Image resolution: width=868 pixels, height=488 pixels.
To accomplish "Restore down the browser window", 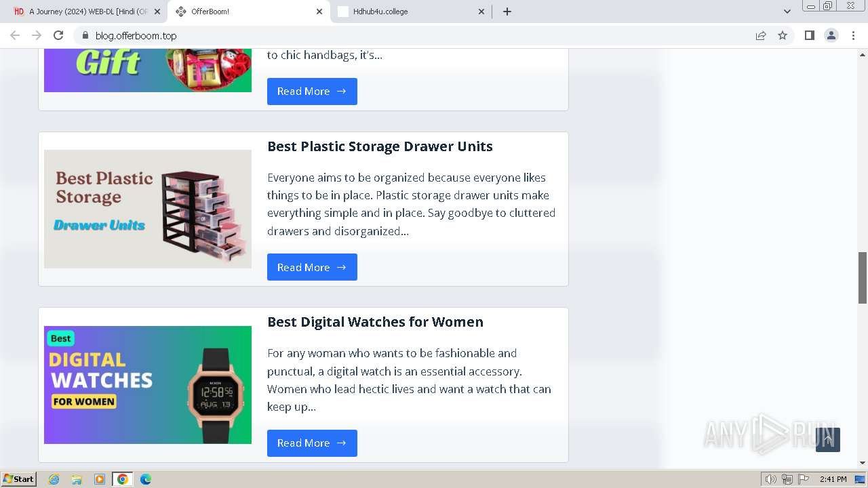I will tap(828, 5).
